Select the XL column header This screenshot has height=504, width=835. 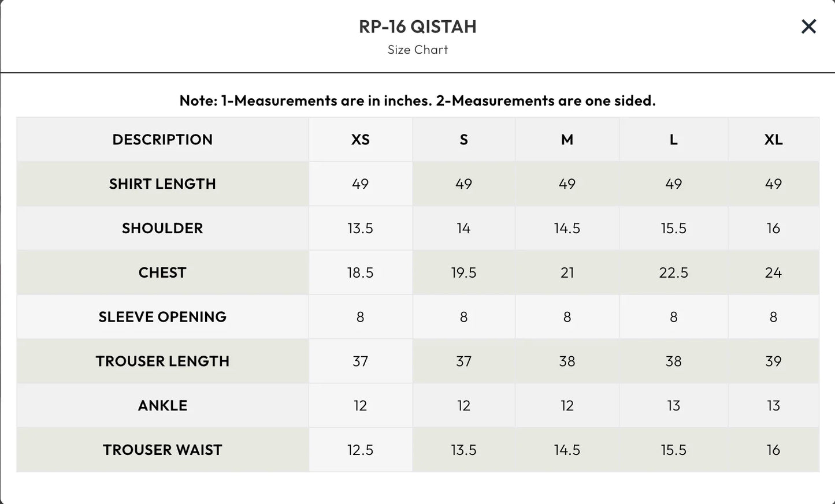[773, 139]
